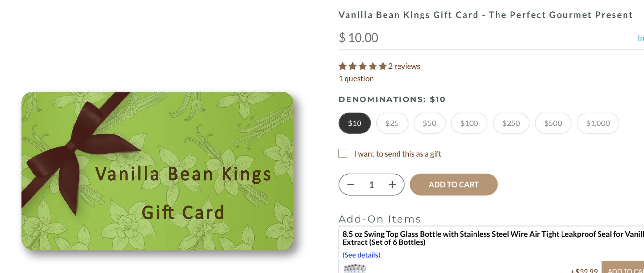The image size is (644, 273).
Task: Expand the add-on See details link
Action: point(361,255)
